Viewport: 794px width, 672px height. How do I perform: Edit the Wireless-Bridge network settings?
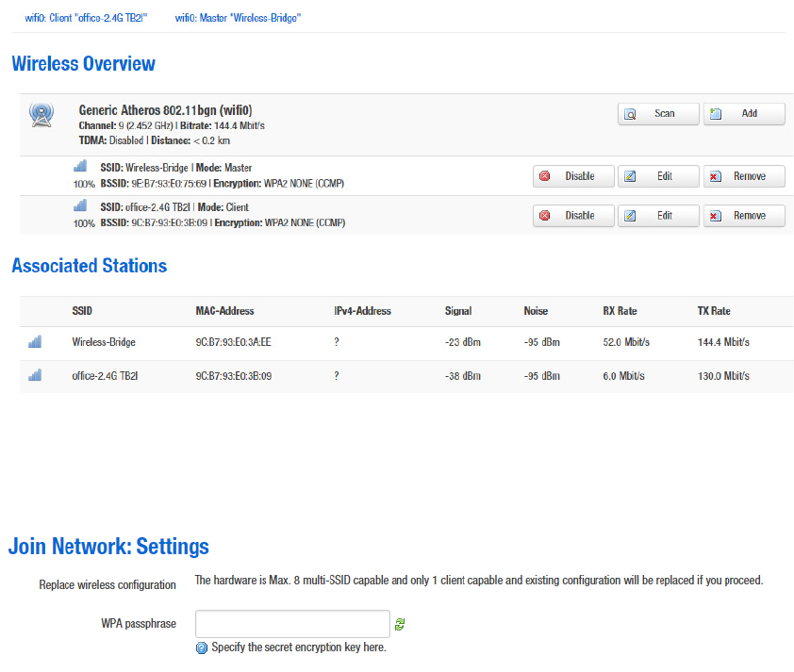coord(658,176)
